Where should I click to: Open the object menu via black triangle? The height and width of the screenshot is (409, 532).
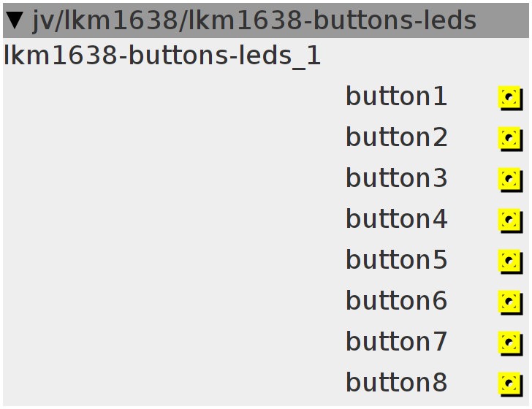click(x=15, y=20)
